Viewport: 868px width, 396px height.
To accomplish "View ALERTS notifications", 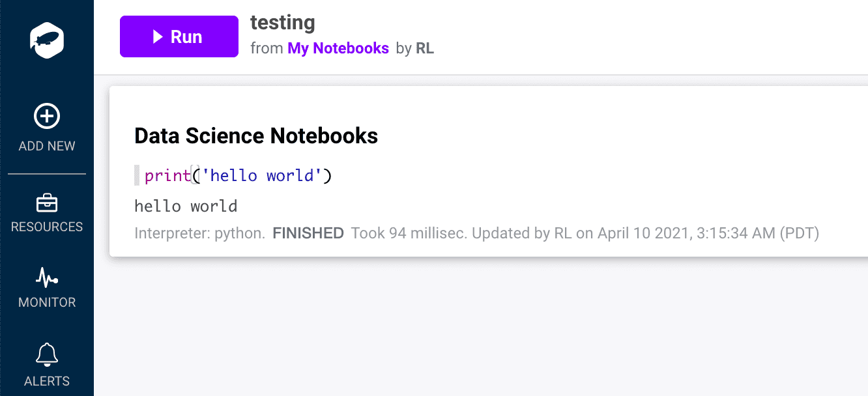I will (46, 365).
